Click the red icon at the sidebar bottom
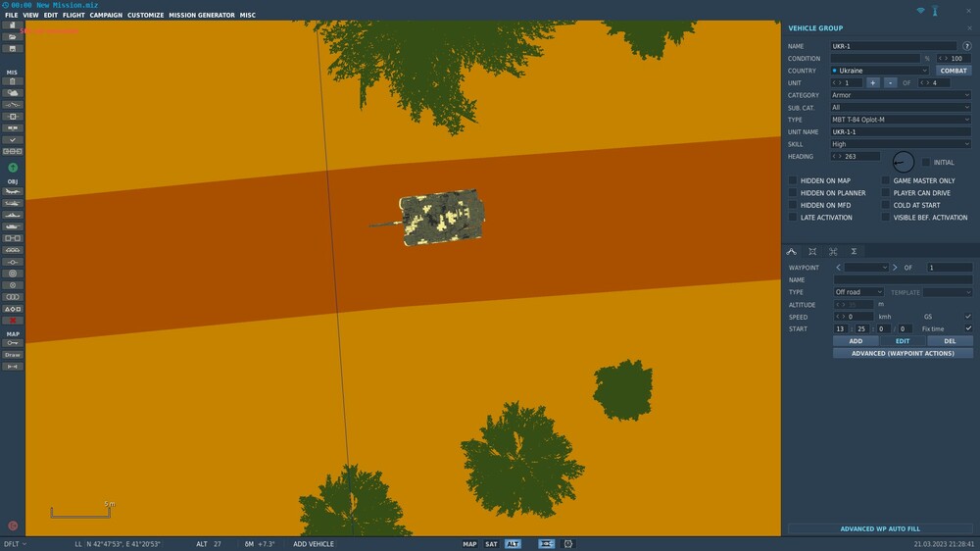The image size is (980, 551). click(13, 526)
